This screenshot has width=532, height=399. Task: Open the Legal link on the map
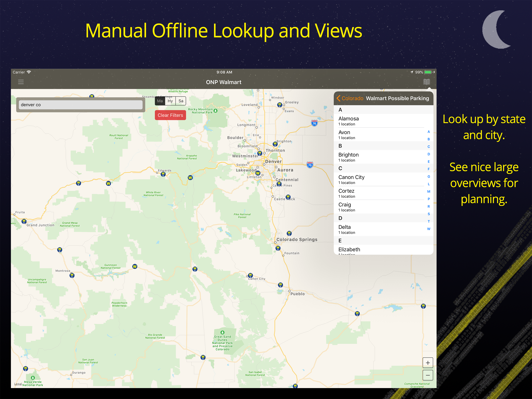pos(18,384)
